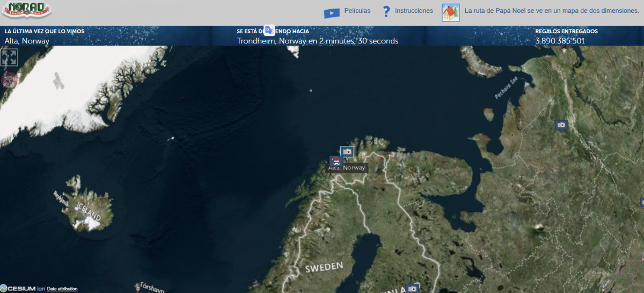Click the blue question mark icon

coord(386,11)
